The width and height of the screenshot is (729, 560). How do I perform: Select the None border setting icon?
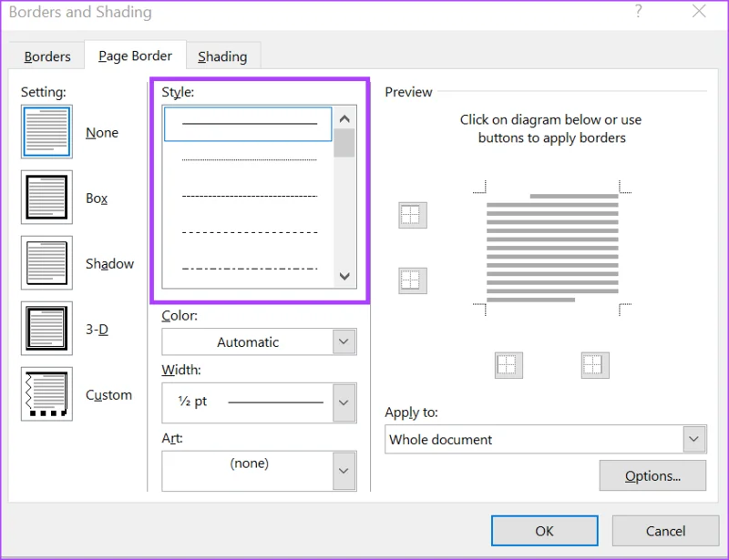[46, 131]
